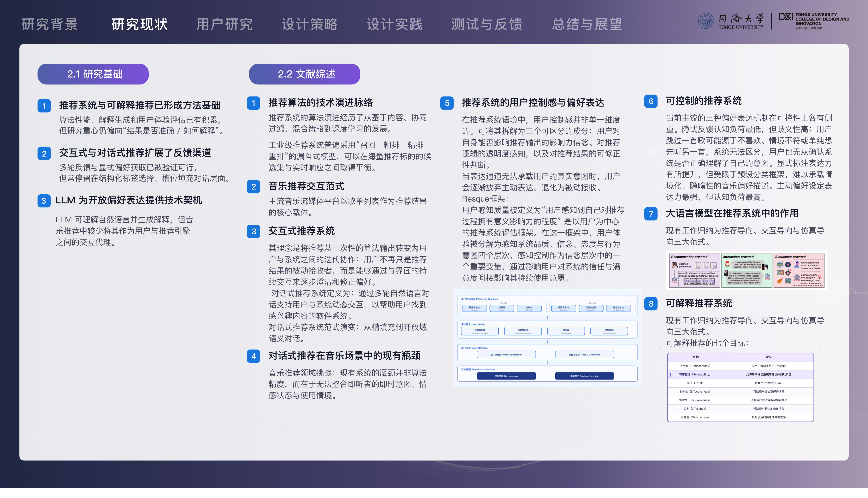Click badge 8 beside 可解释推荐系统
This screenshot has height=498, width=868.
click(x=651, y=304)
